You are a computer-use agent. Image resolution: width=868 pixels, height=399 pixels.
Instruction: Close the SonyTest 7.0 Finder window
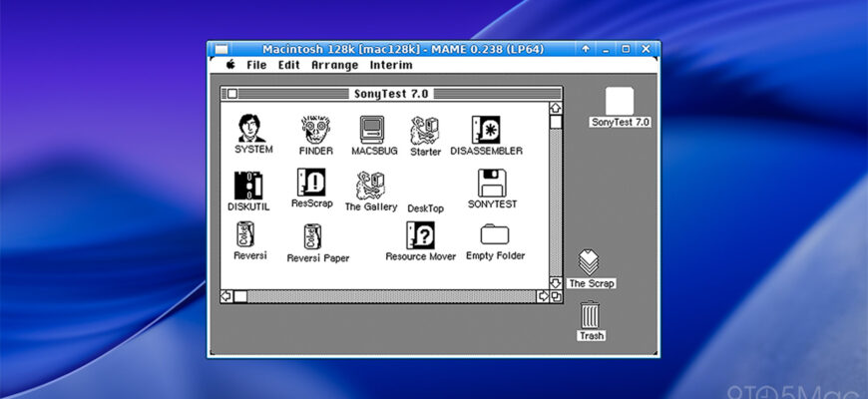[x=232, y=94]
